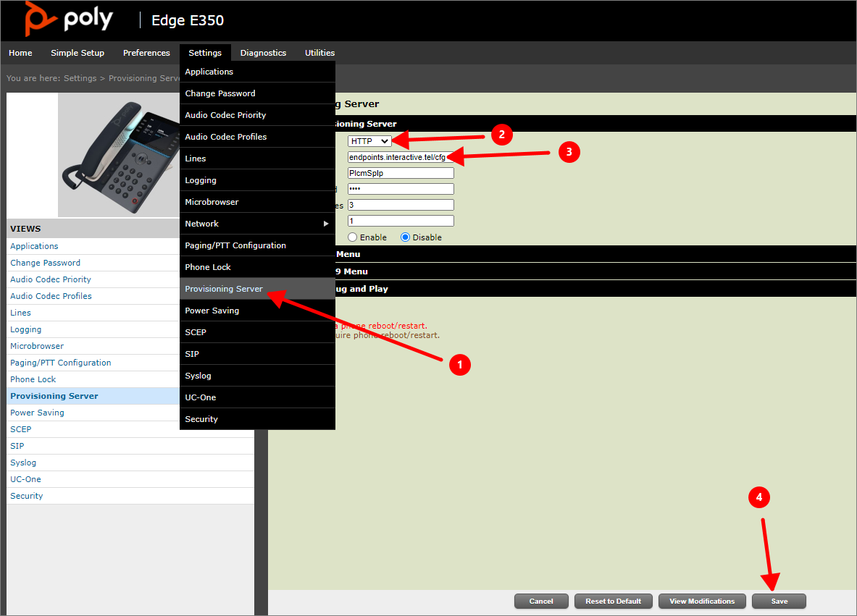The width and height of the screenshot is (857, 616).
Task: Select the Enable radio button
Action: (x=353, y=237)
